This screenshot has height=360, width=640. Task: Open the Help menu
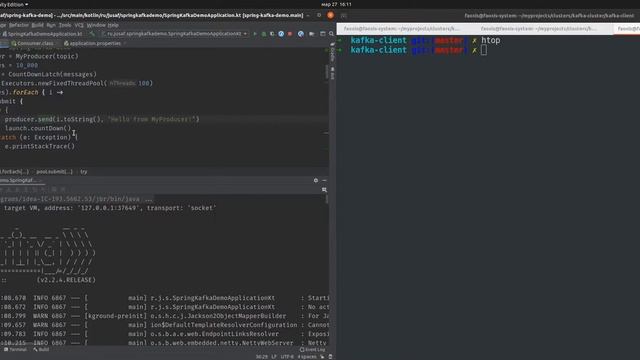pyautogui.click(x=113, y=25)
